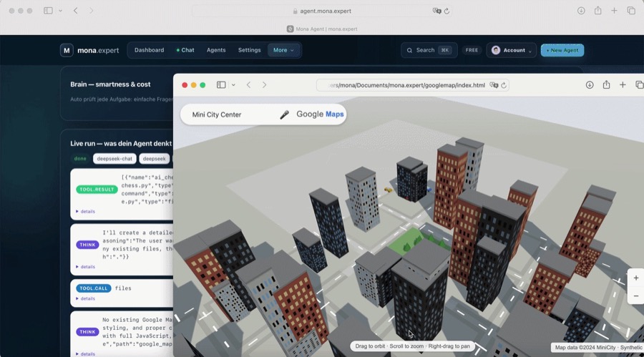This screenshot has height=357, width=644.
Task: Click translate icon in front Safari address bar
Action: click(494, 85)
